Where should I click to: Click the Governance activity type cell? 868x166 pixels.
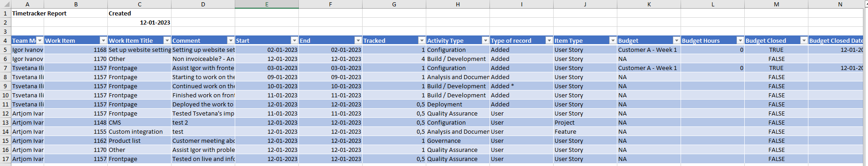(458, 141)
